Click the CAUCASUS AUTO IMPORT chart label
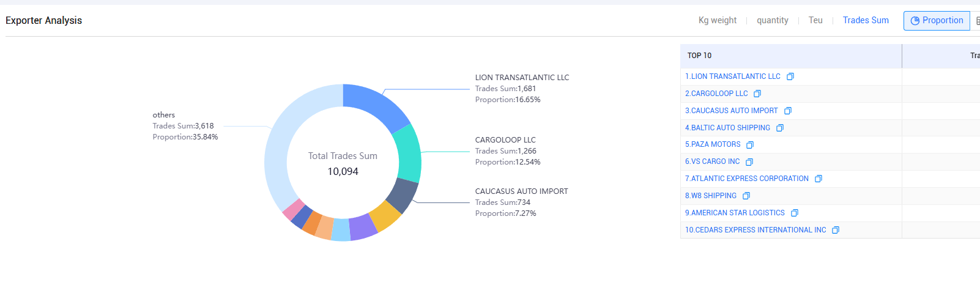This screenshot has height=293, width=980. [521, 191]
